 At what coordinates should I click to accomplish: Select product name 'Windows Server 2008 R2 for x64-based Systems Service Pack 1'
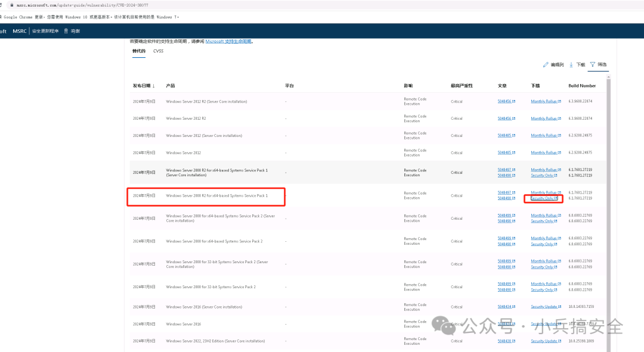tap(217, 196)
